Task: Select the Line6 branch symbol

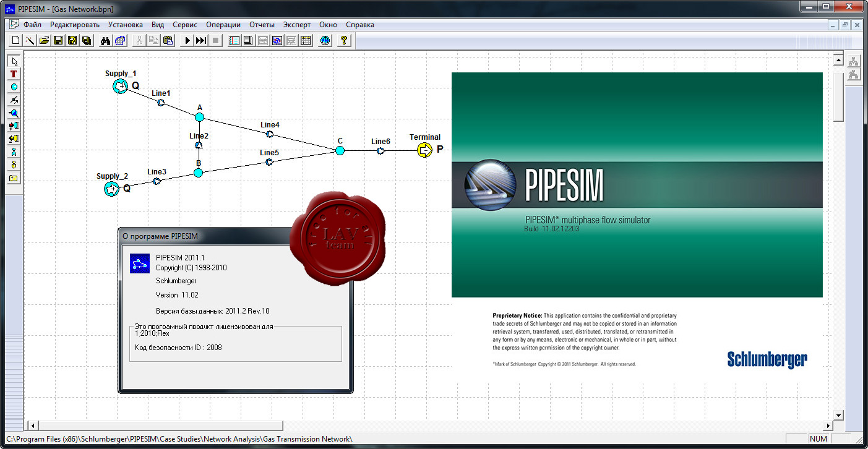Action: coord(381,151)
